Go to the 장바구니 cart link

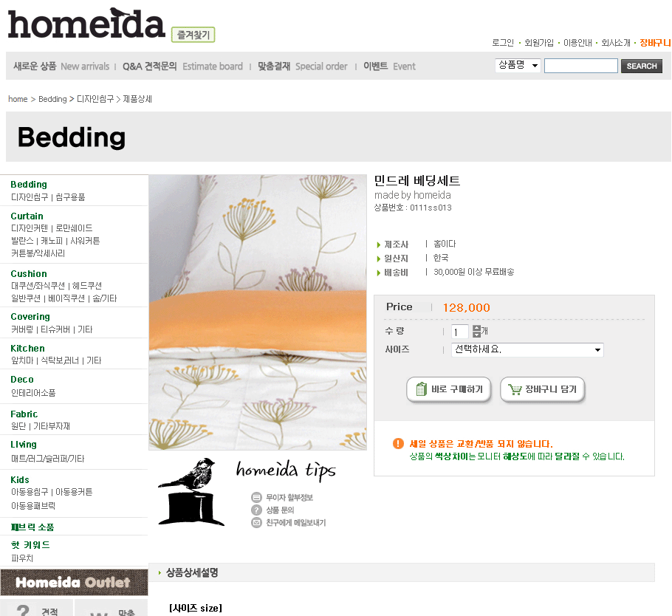[x=655, y=43]
